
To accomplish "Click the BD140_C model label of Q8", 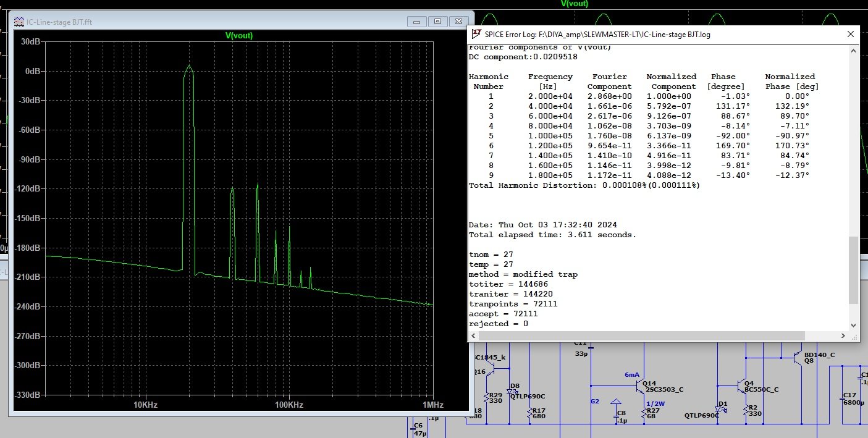I will coord(820,355).
